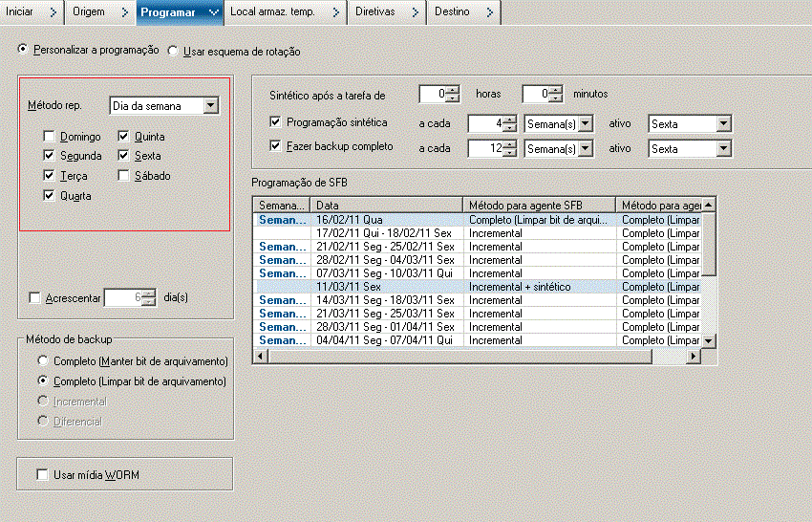Check the Sábado checkbox
This screenshot has height=522, width=812.
click(124, 176)
